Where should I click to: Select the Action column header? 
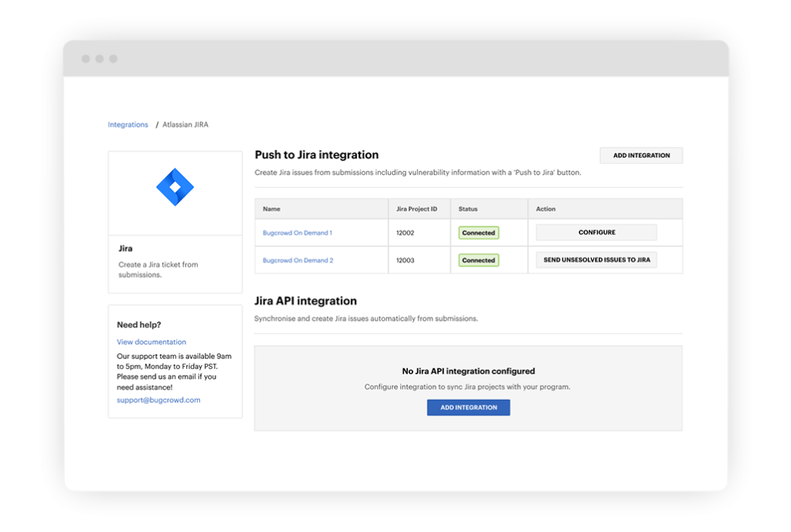tap(545, 209)
